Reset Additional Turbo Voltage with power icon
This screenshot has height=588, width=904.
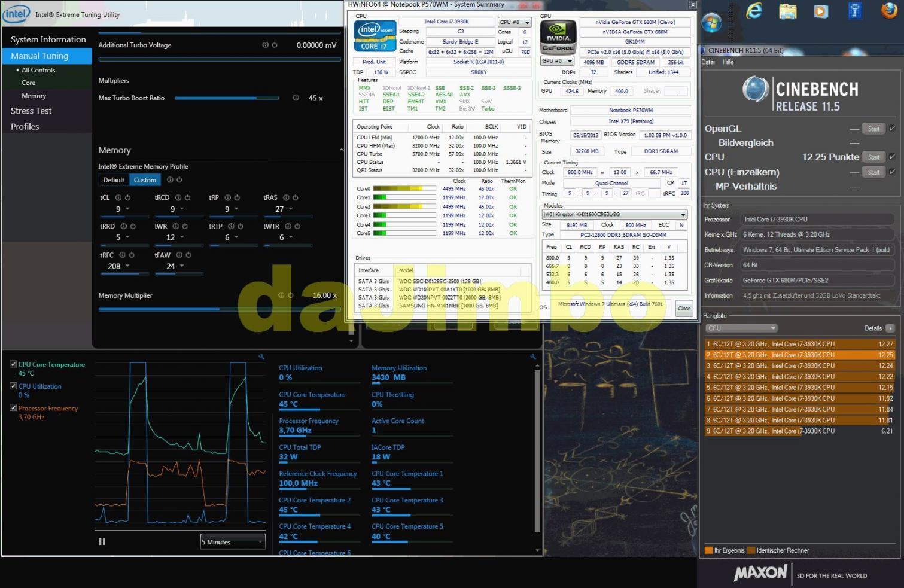point(275,45)
